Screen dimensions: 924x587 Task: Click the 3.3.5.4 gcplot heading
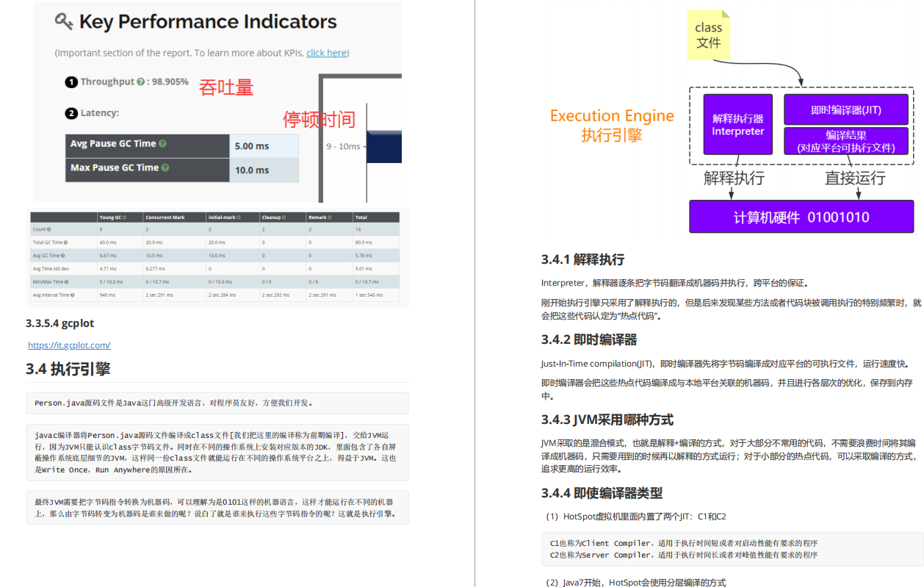click(x=60, y=323)
